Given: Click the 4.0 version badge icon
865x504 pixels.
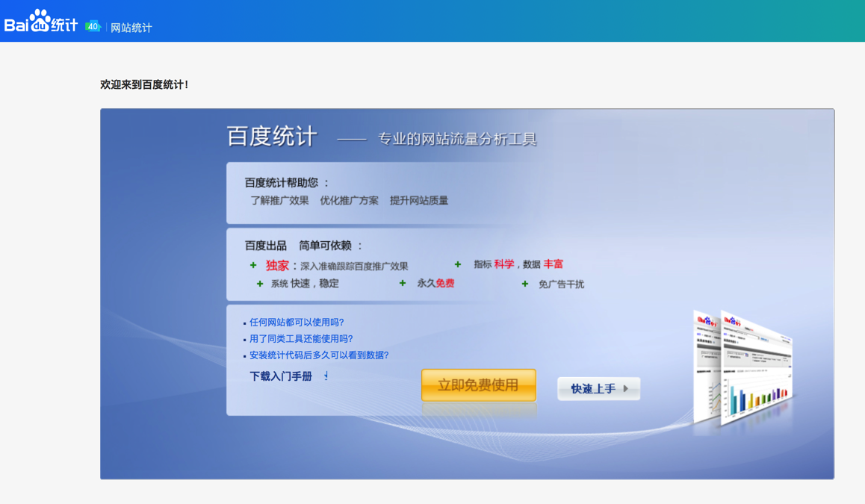Looking at the screenshot, I should coord(93,26).
